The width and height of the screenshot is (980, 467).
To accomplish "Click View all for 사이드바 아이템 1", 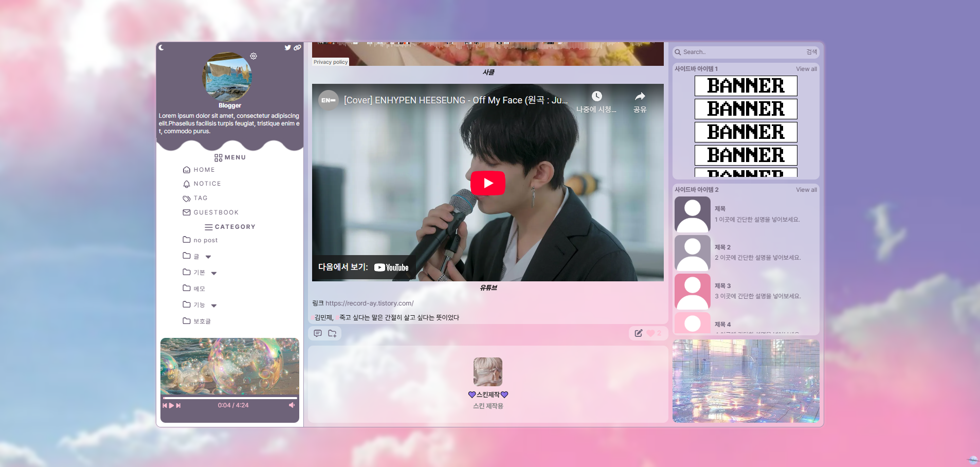I will 806,69.
